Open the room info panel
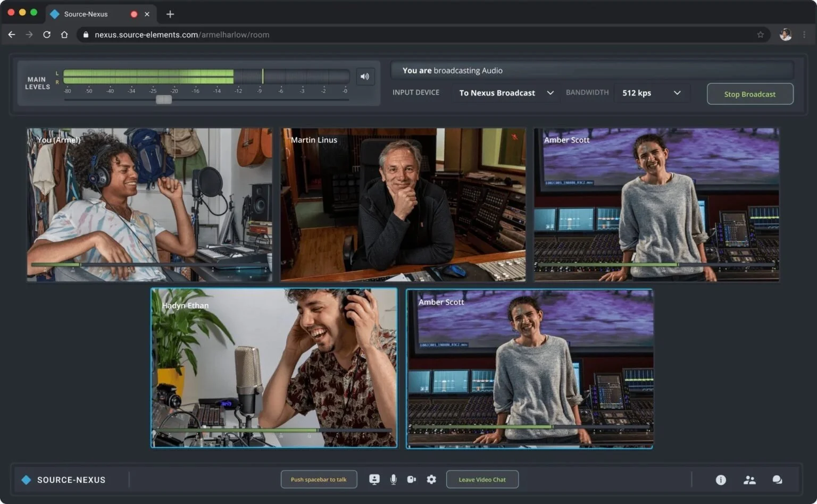Image resolution: width=817 pixels, height=504 pixels. (x=721, y=480)
